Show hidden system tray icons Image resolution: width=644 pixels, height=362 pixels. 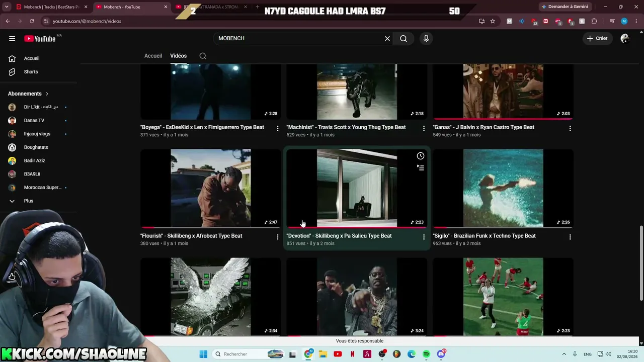coord(563,354)
